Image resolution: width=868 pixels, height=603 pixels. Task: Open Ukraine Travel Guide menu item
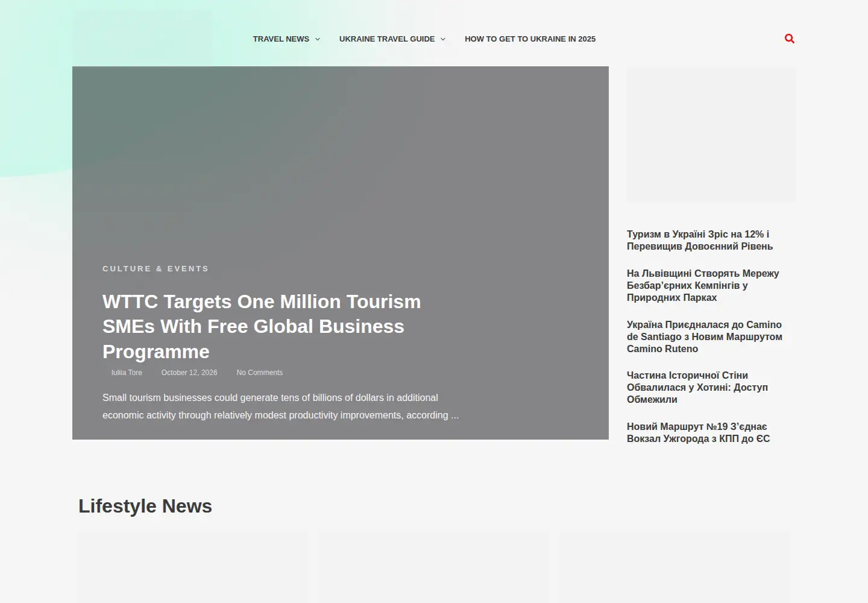[x=387, y=39]
